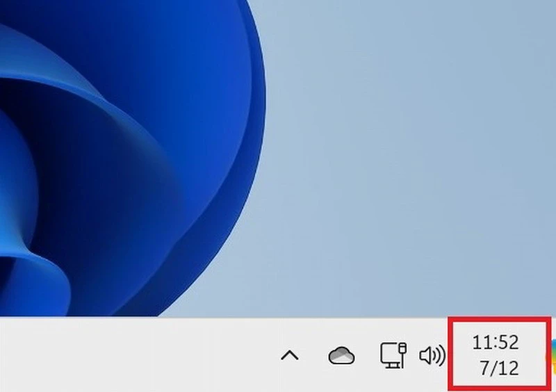
Task: Click the colorful icon at taskbar's right edge
Action: [x=553, y=354]
